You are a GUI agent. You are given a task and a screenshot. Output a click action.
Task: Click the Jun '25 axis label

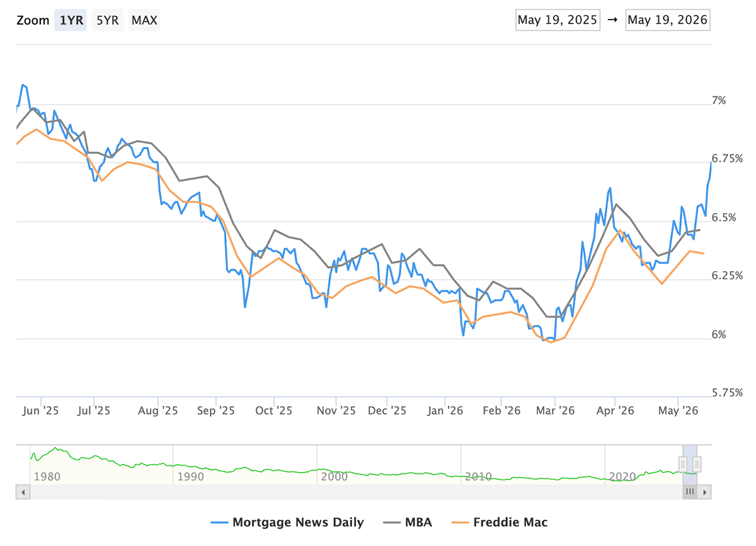[x=41, y=410]
